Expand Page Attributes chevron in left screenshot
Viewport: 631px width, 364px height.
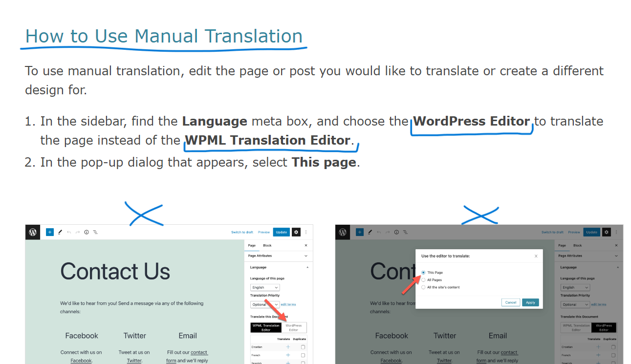coord(306,256)
